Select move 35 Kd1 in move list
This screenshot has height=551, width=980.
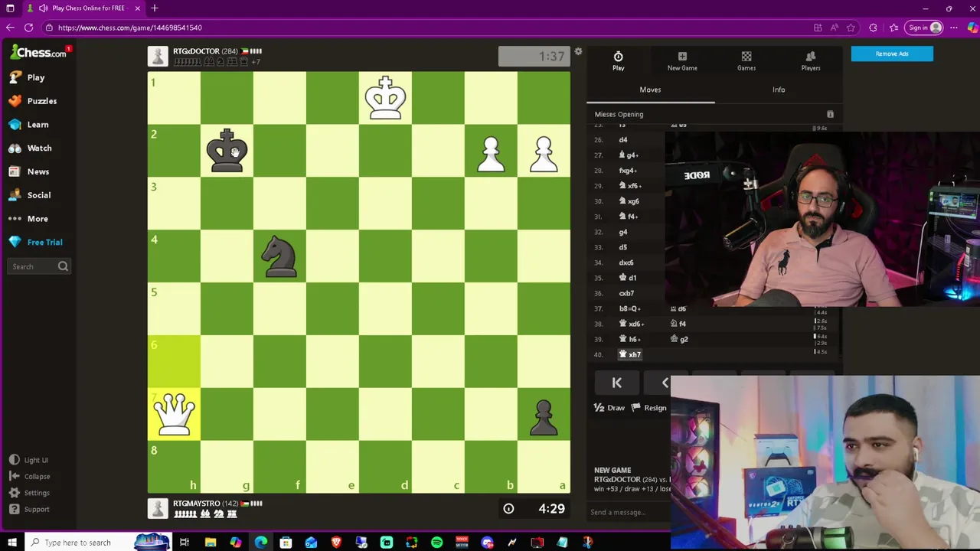tap(628, 278)
